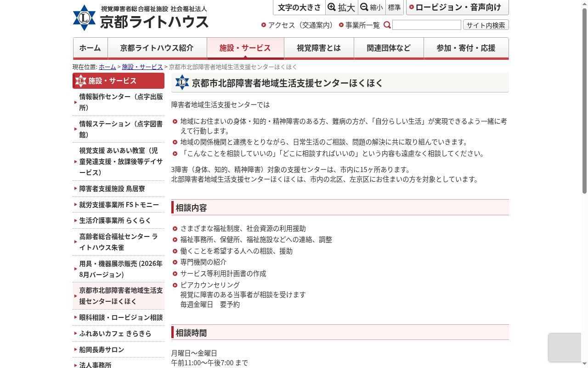This screenshot has width=588, height=368.
Task: Open 関連団体など navigation tab
Action: (x=389, y=48)
